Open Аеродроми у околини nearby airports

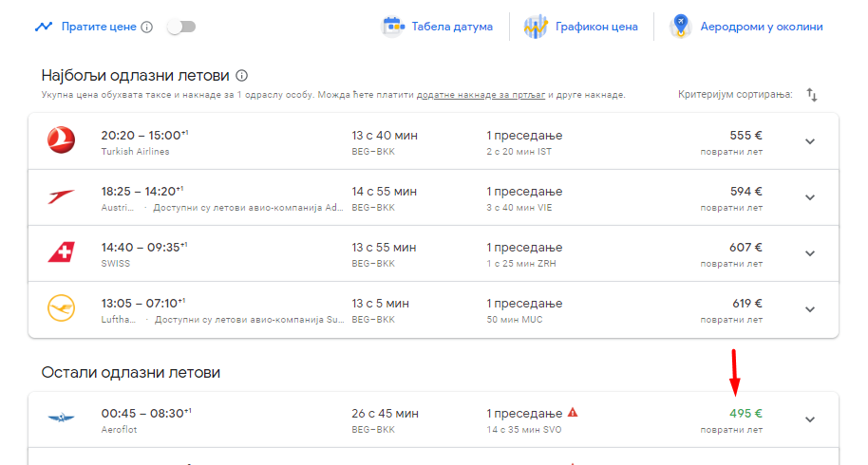(x=761, y=27)
